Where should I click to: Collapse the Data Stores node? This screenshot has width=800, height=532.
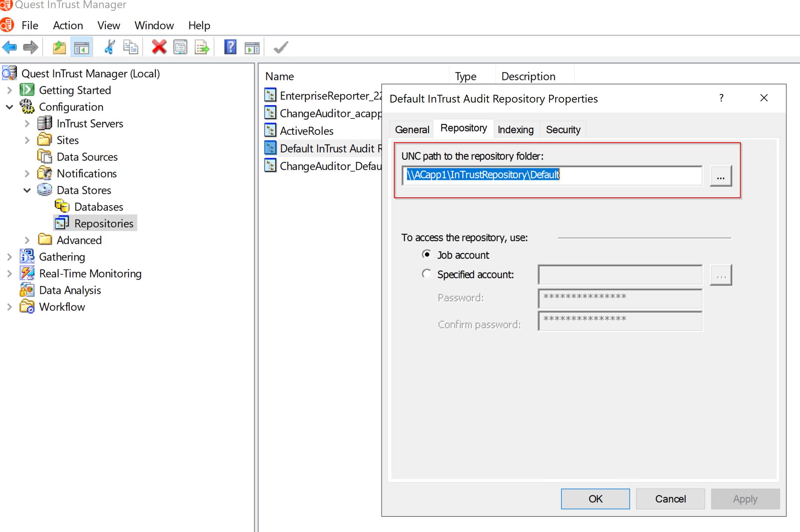(27, 190)
